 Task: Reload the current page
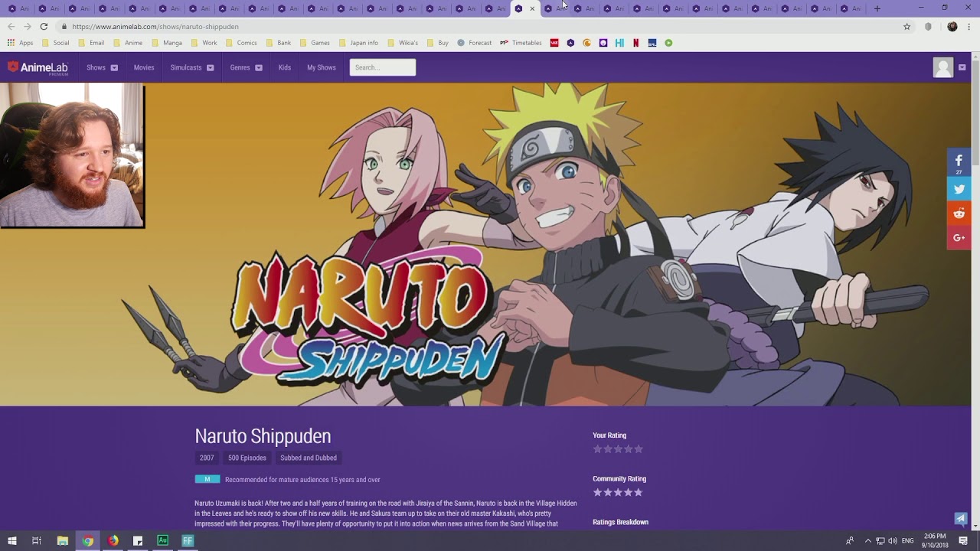pos(44,26)
